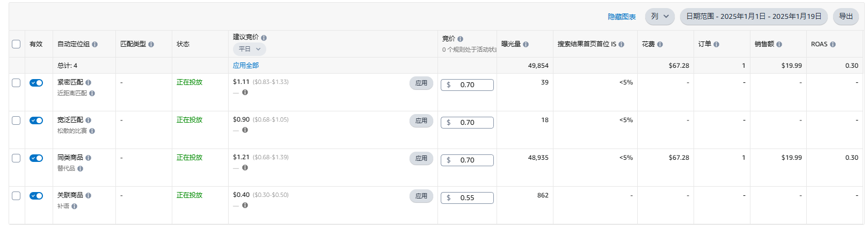Turn off the 关联商品 toggle switch

(x=37, y=196)
